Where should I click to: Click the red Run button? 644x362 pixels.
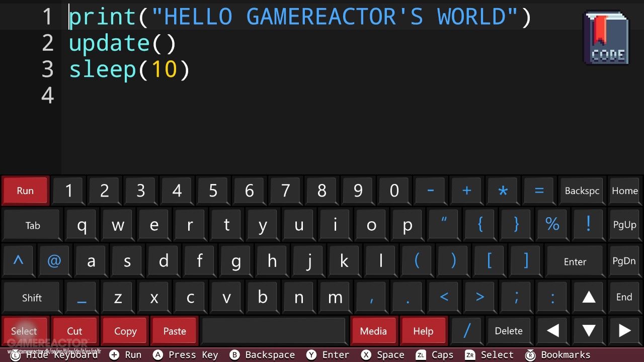click(25, 191)
